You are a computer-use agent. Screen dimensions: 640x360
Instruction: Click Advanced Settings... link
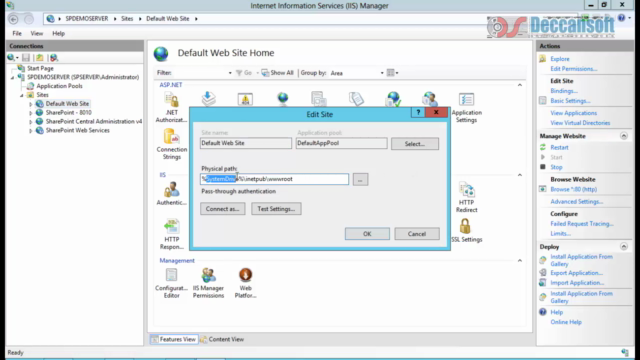coord(576,202)
